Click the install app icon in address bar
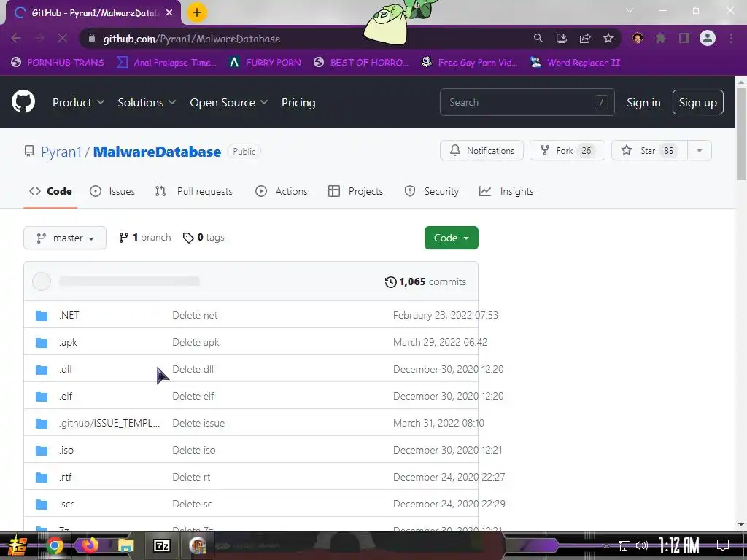The image size is (747, 560). coord(561,38)
